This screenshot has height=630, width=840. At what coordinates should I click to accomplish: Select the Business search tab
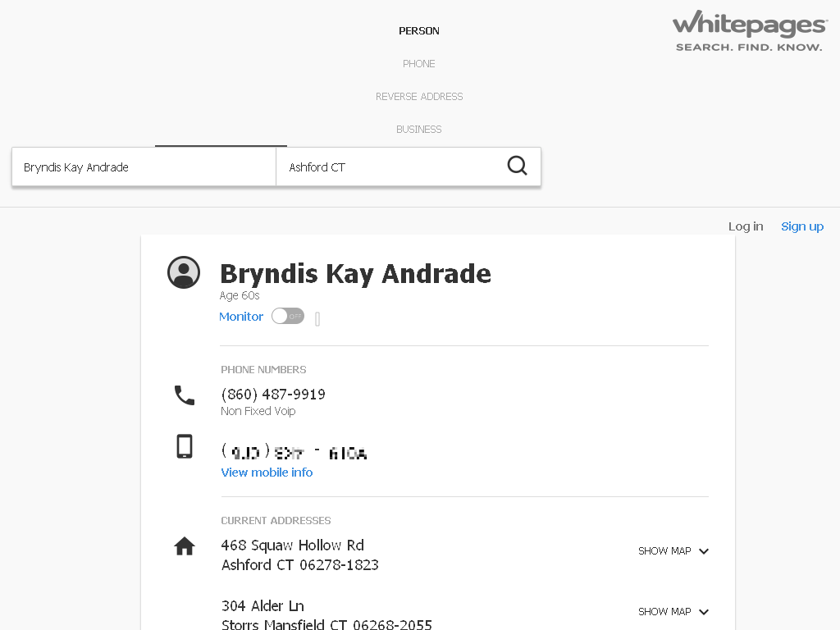[419, 129]
